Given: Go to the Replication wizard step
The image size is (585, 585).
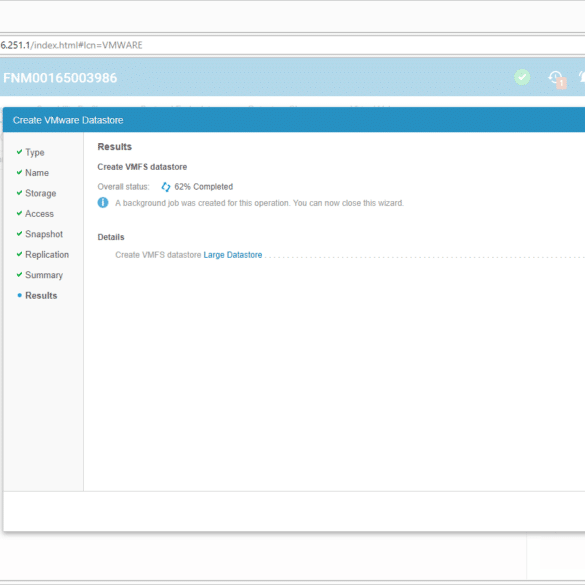Looking at the screenshot, I should pyautogui.click(x=47, y=255).
